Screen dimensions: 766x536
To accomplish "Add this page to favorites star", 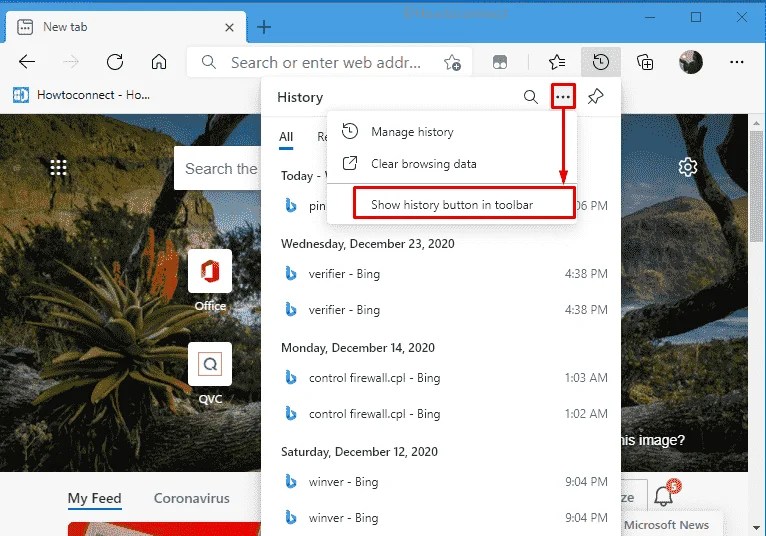I will click(452, 63).
